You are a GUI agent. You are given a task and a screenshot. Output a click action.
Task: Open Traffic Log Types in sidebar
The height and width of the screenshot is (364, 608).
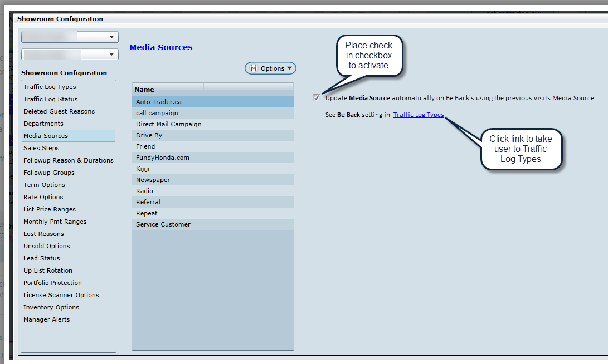coord(50,87)
